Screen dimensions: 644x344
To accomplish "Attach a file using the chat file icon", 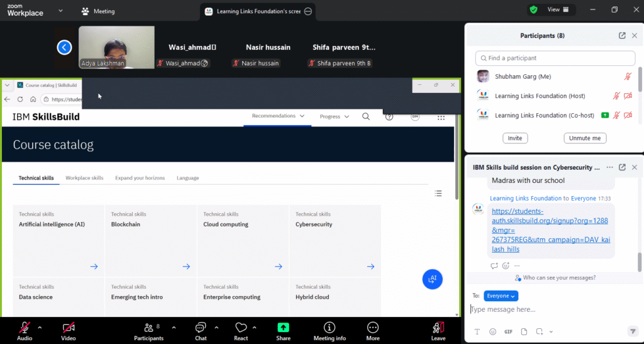I will point(523,331).
